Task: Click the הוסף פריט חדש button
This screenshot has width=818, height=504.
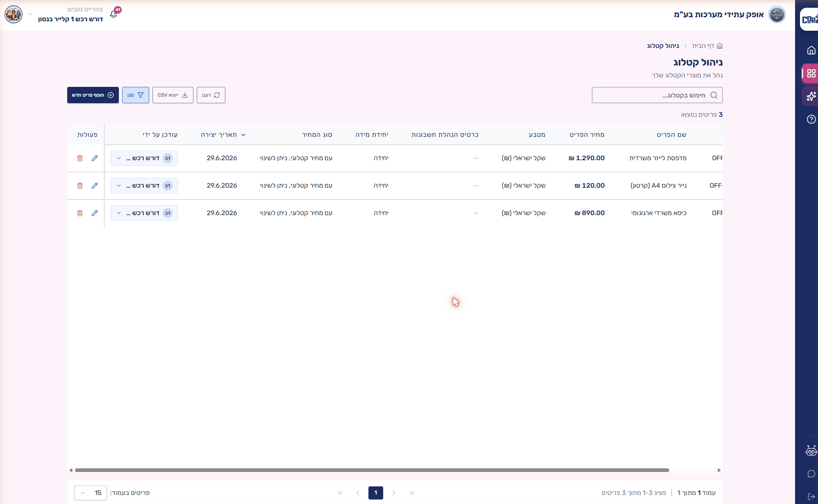Action: tap(93, 95)
